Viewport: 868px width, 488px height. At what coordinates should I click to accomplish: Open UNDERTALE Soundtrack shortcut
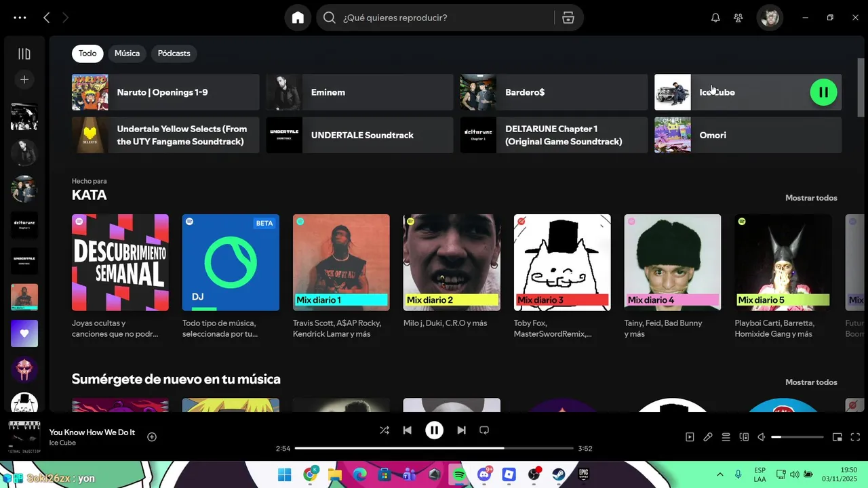(359, 135)
